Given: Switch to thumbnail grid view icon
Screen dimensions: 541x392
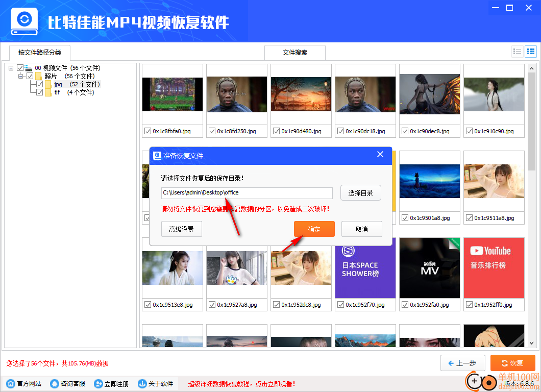Looking at the screenshot, I should [531, 52].
